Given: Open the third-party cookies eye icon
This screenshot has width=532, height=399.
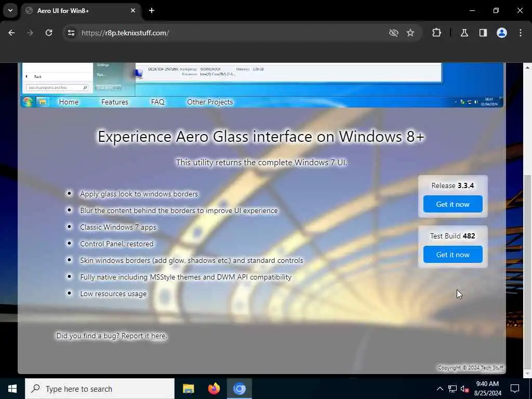Looking at the screenshot, I should 394,33.
